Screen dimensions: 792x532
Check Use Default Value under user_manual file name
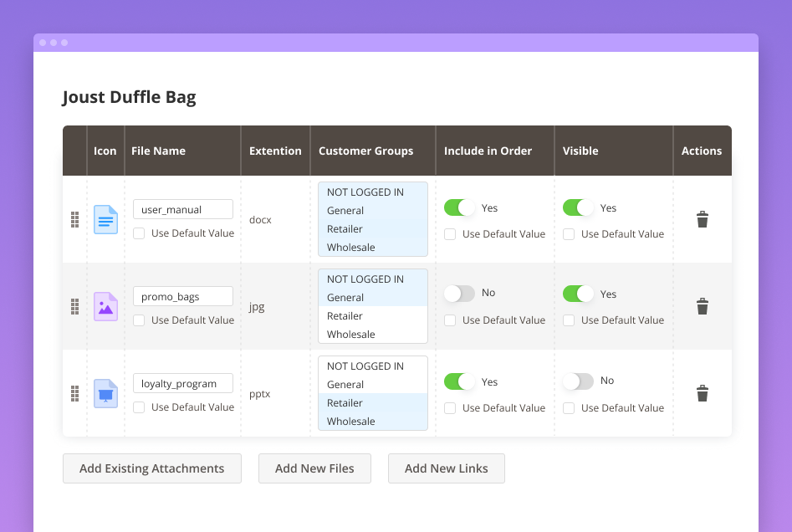[140, 233]
